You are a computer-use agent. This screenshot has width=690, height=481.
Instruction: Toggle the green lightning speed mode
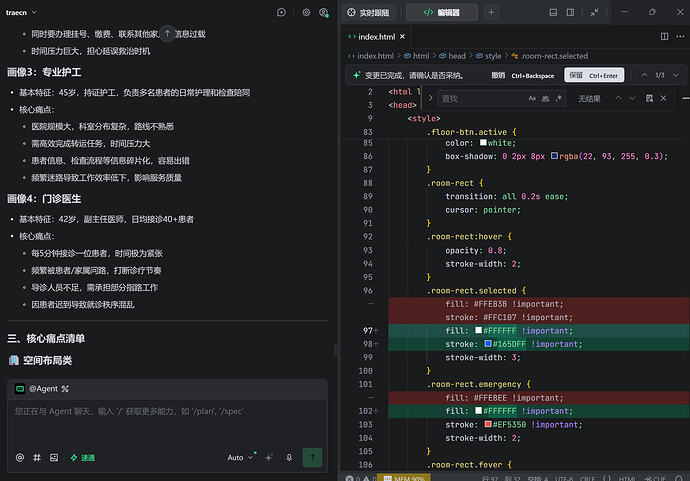[83, 458]
